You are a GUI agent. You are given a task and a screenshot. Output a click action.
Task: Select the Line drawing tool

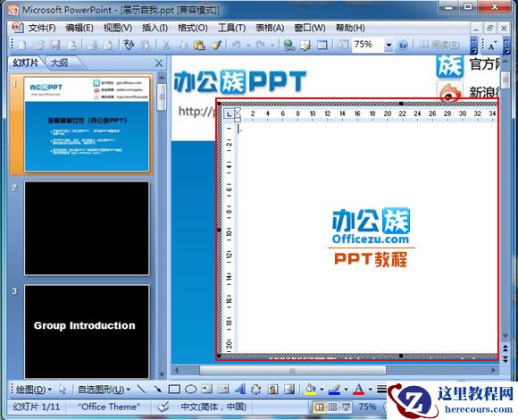tap(141, 390)
